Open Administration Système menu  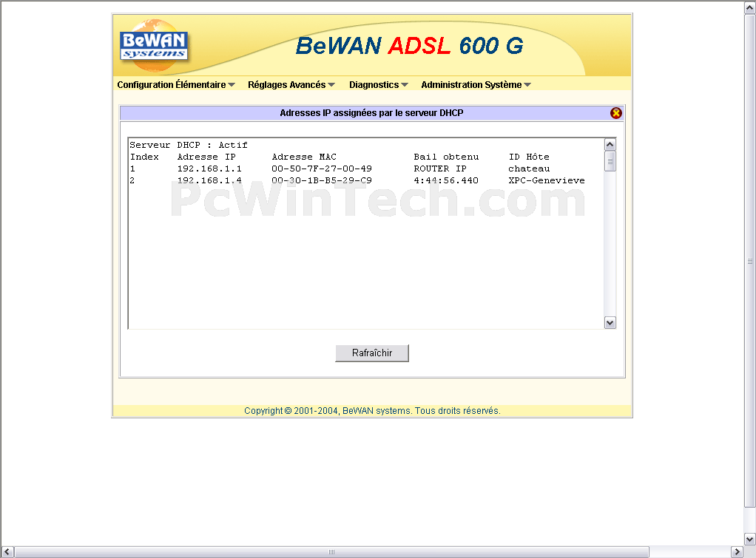(x=476, y=85)
